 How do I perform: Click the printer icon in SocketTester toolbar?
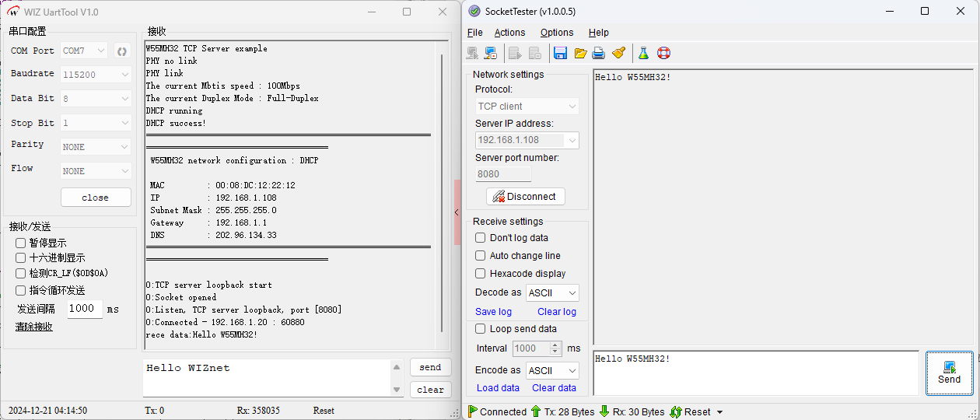point(598,53)
